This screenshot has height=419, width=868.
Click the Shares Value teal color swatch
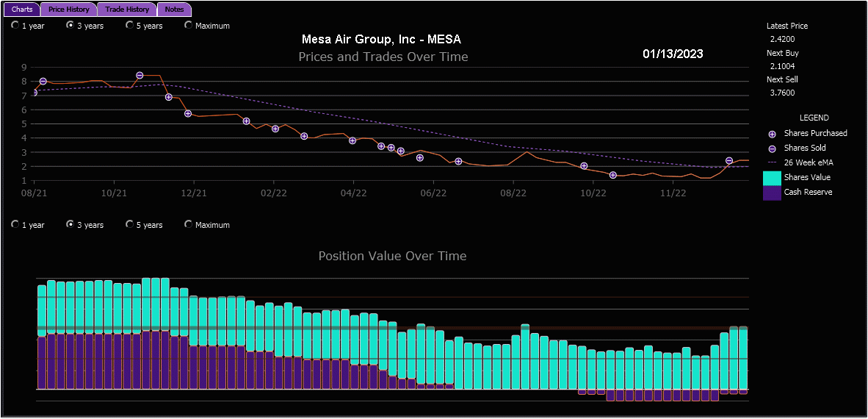click(772, 178)
